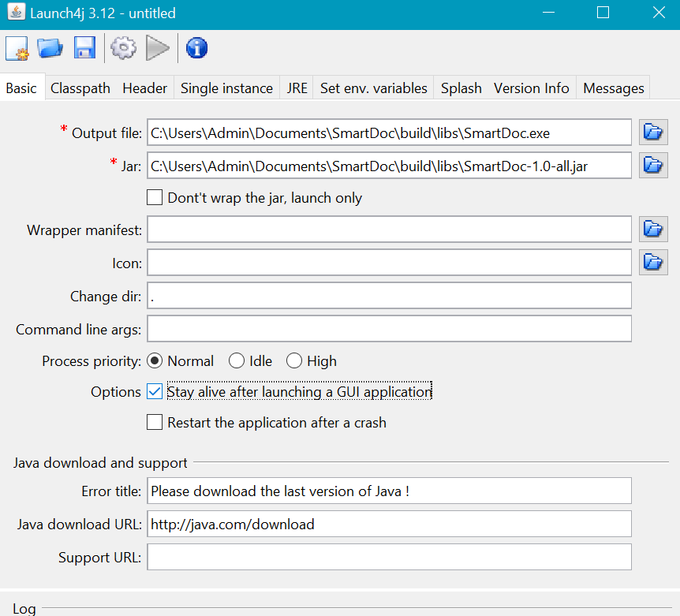Select the Basic tab
Screen dimensions: 680x616
click(x=21, y=88)
